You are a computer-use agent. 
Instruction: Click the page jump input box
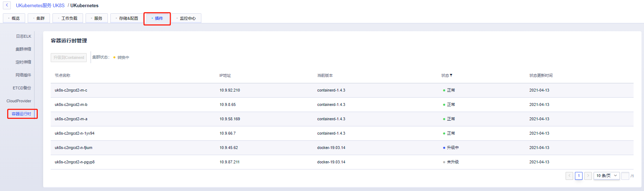click(625, 176)
